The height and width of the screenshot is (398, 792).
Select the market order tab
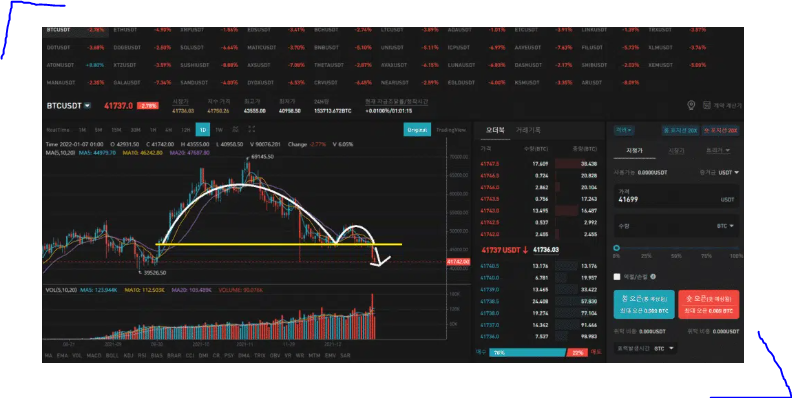[676, 151]
